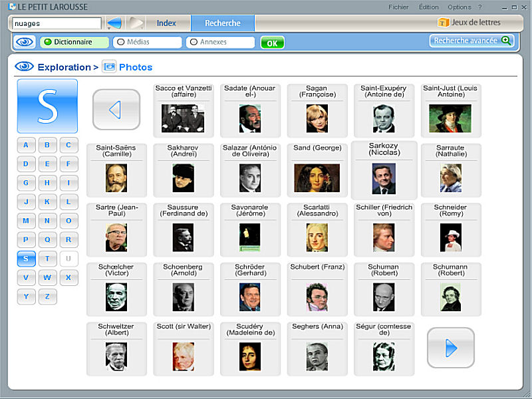Click the Exploration breadcrumb link

tap(64, 67)
